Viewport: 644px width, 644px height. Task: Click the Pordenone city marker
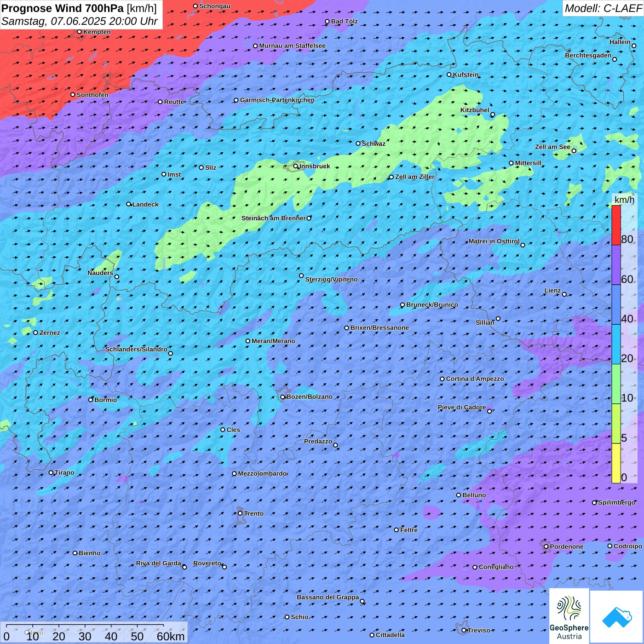[546, 546]
